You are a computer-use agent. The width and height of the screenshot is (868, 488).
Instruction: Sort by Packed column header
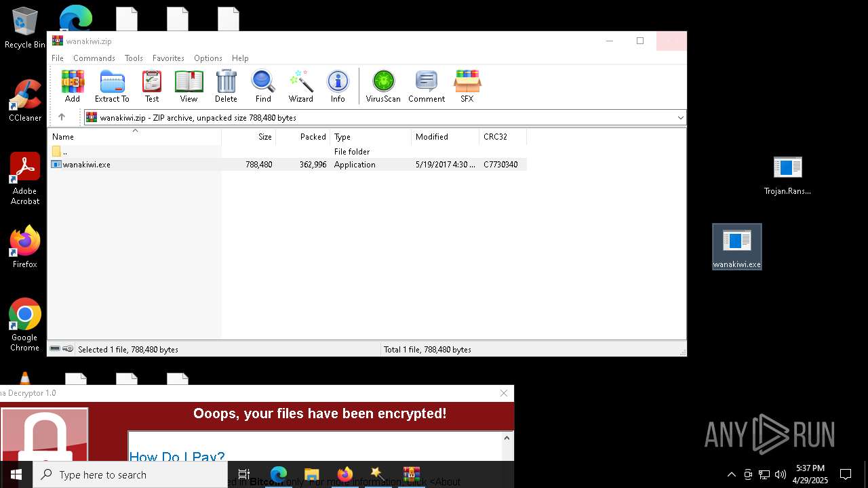[x=303, y=137]
